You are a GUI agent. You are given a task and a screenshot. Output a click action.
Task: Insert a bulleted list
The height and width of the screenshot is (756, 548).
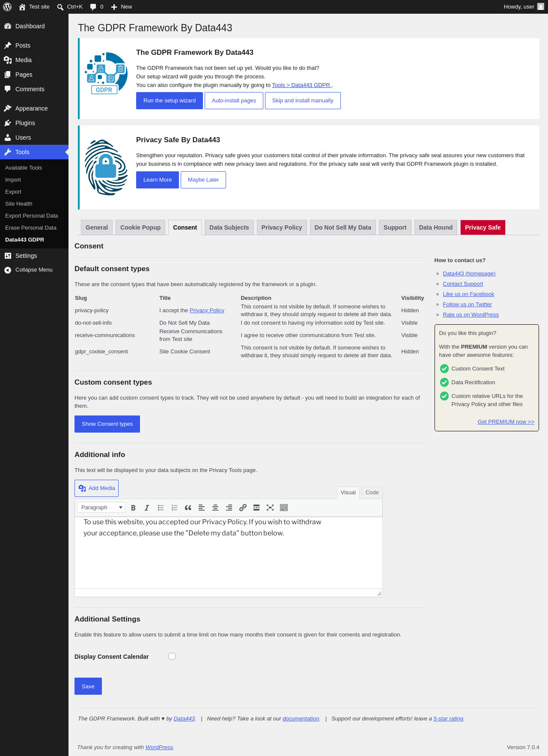coord(161,508)
